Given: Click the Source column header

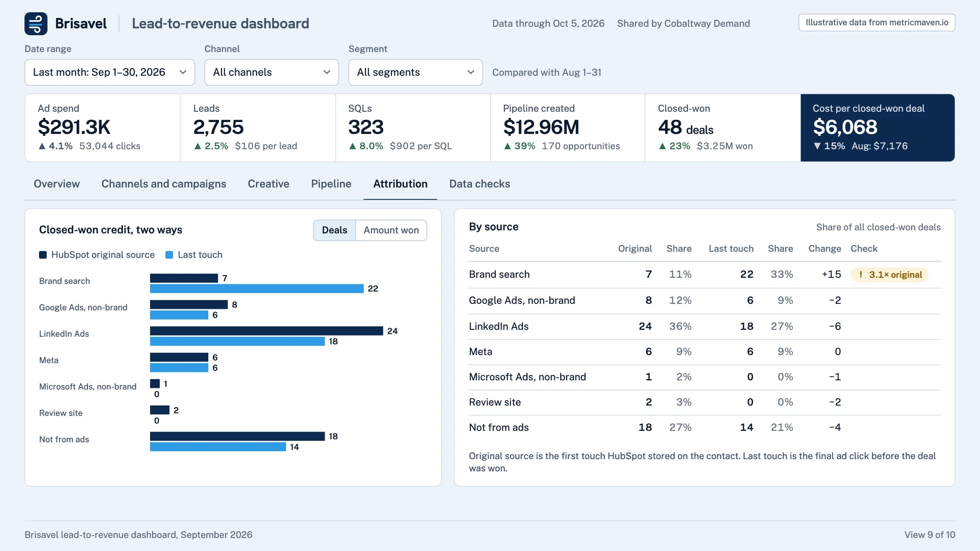Looking at the screenshot, I should (484, 249).
